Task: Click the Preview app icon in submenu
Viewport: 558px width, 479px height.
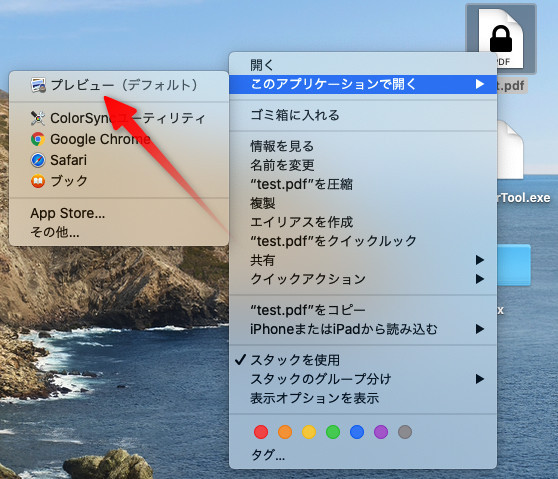Action: 38,85
